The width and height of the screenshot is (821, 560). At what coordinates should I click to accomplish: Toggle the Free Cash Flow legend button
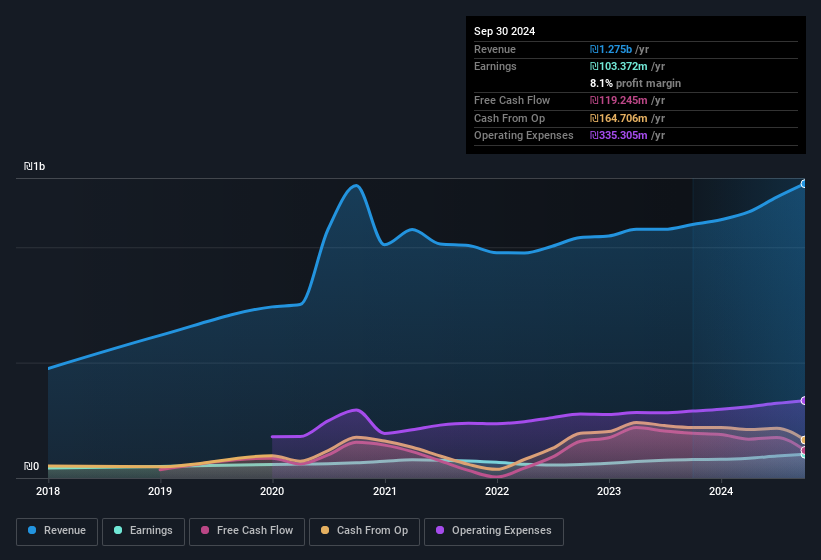(247, 531)
